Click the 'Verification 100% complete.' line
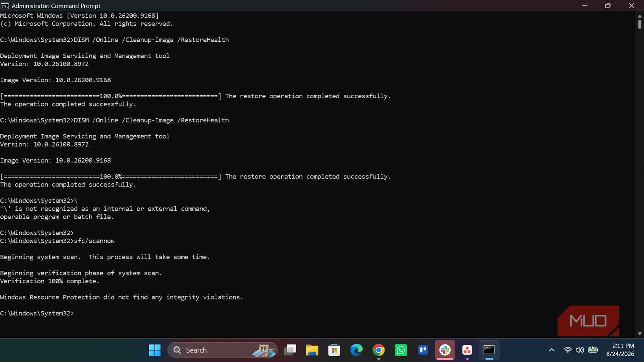 coord(50,281)
